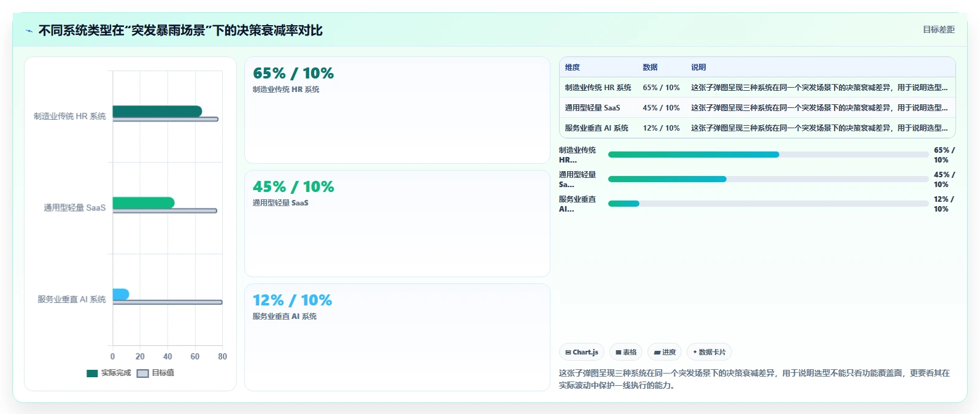Viewport: 980px width, 414px height.
Task: Click the 制造业传统 HR 系统 chart axis label
Action: click(70, 116)
